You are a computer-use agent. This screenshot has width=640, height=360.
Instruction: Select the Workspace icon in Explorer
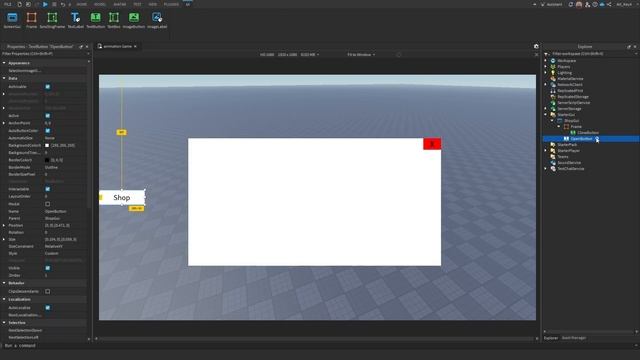(x=553, y=60)
